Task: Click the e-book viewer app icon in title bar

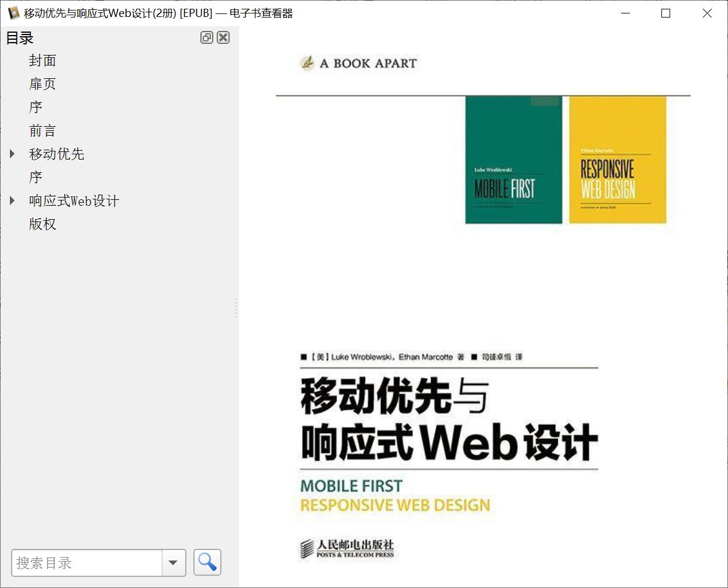Action: [13, 13]
